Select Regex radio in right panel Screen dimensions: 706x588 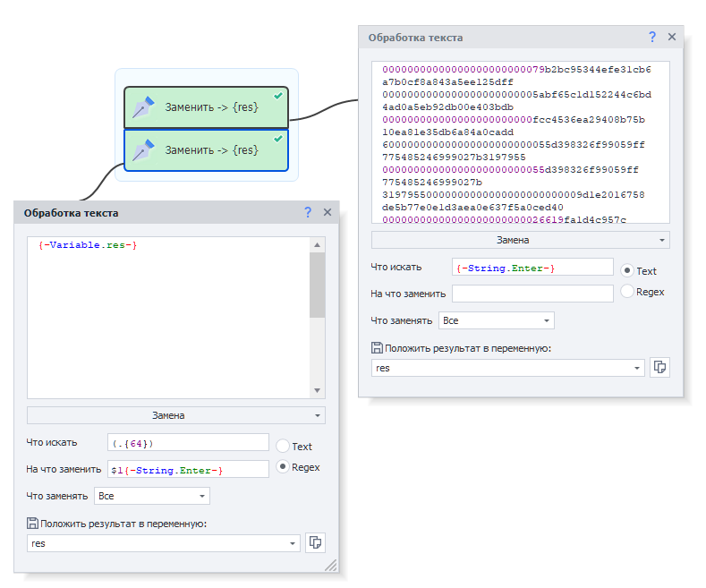coord(627,291)
